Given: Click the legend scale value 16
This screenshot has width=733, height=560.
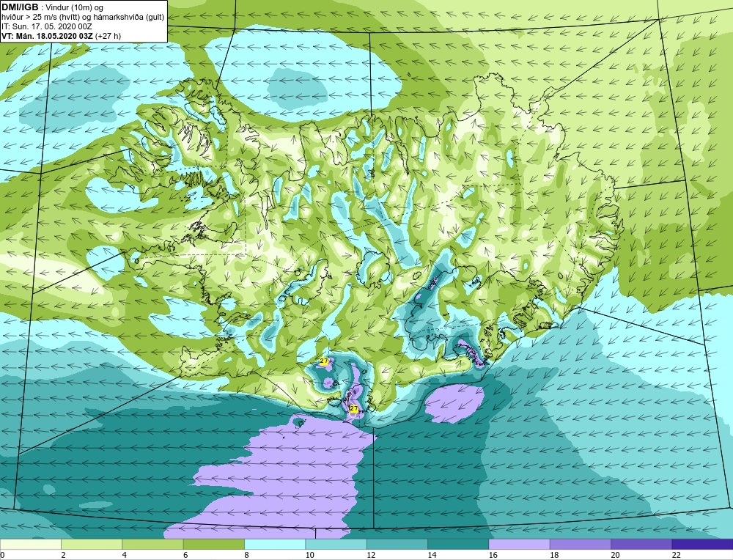Looking at the screenshot, I should point(493,555).
